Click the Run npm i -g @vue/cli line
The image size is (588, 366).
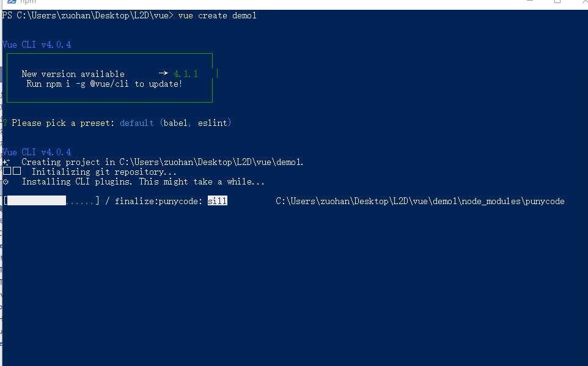(105, 84)
